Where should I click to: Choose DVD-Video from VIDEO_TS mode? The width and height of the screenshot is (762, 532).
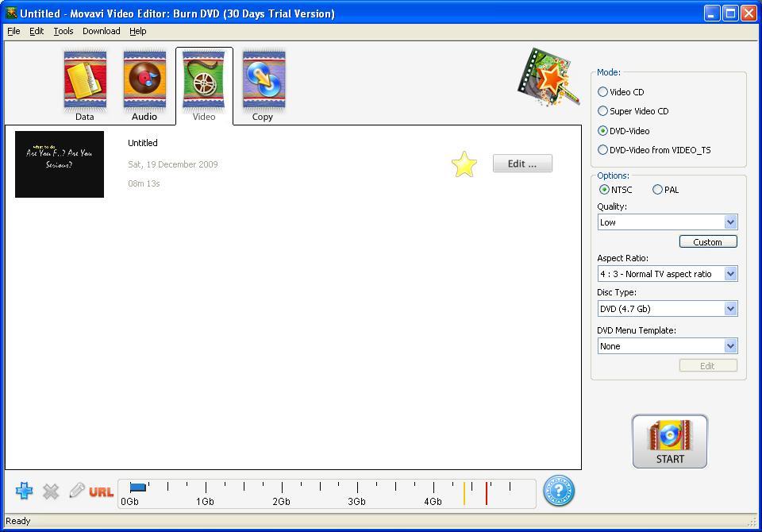603,149
